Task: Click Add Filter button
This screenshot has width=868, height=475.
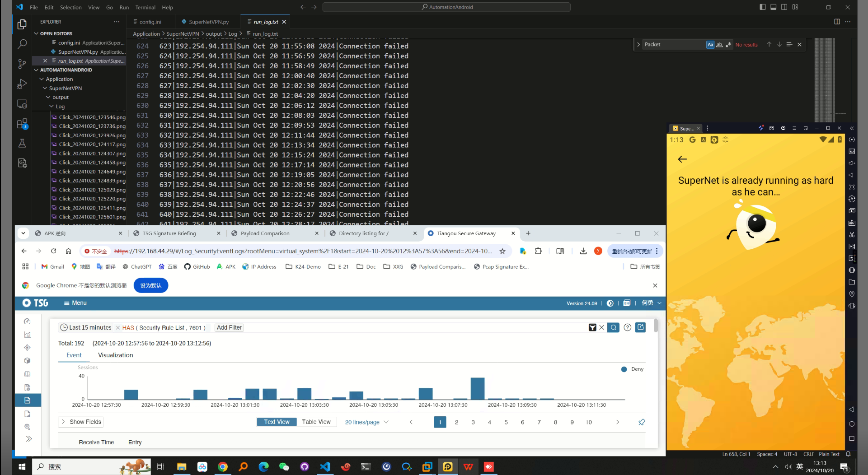Action: click(229, 327)
